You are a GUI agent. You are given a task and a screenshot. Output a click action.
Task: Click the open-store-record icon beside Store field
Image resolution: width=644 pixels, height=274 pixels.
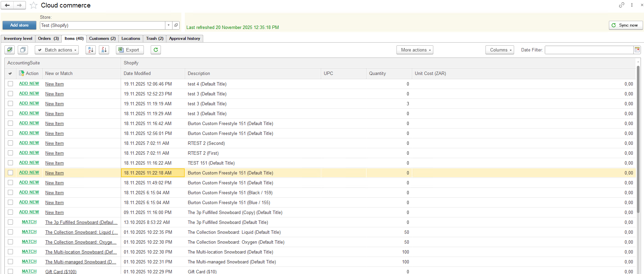pyautogui.click(x=176, y=25)
